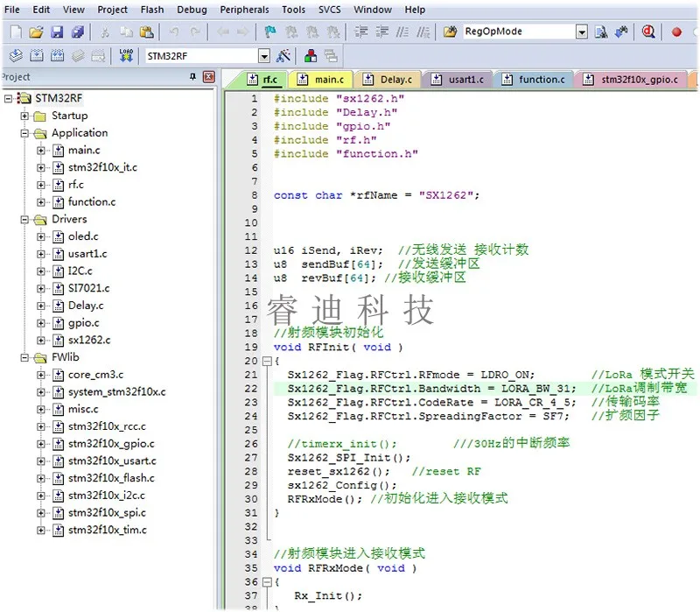Toggle the bookmark flag icon

[270, 32]
